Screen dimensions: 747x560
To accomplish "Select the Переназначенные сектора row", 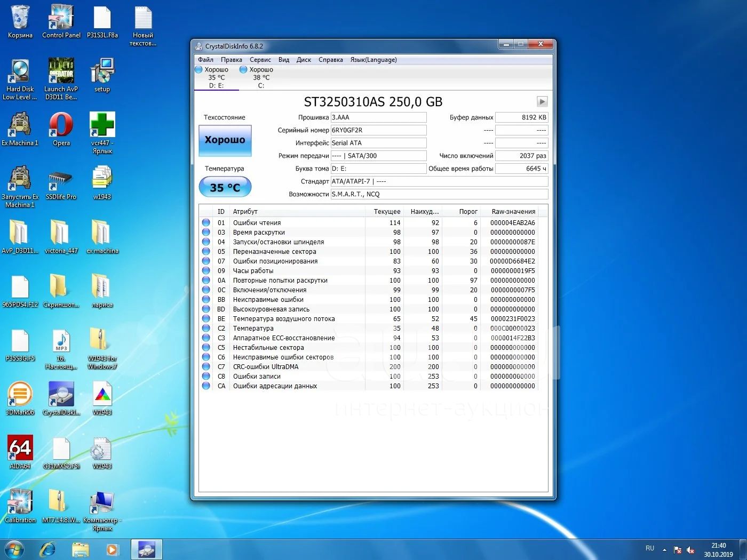I will (368, 252).
